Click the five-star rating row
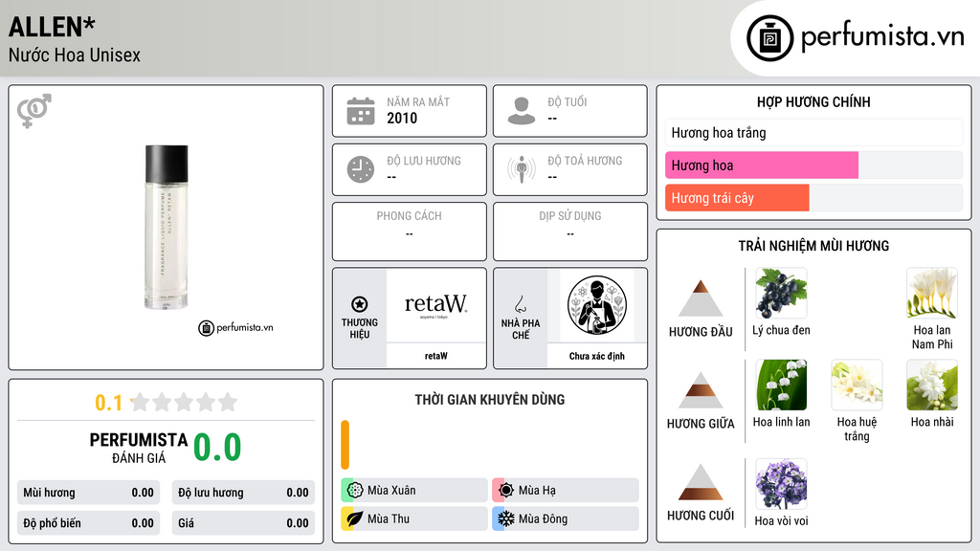This screenshot has width=980, height=551. (184, 402)
